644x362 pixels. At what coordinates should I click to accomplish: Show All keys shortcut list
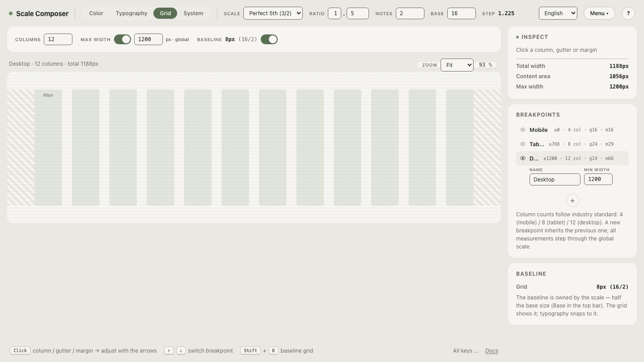click(466, 351)
